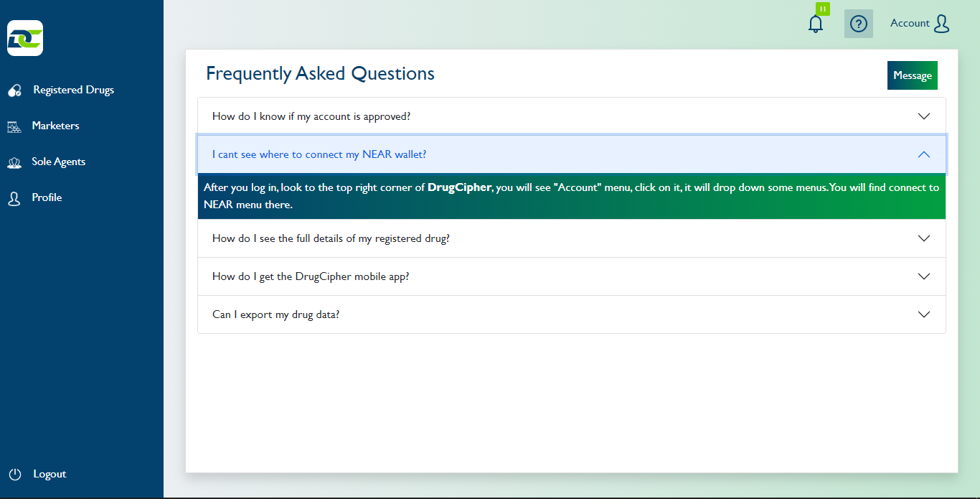980x499 pixels.
Task: Click the Logout link in sidebar
Action: [50, 475]
